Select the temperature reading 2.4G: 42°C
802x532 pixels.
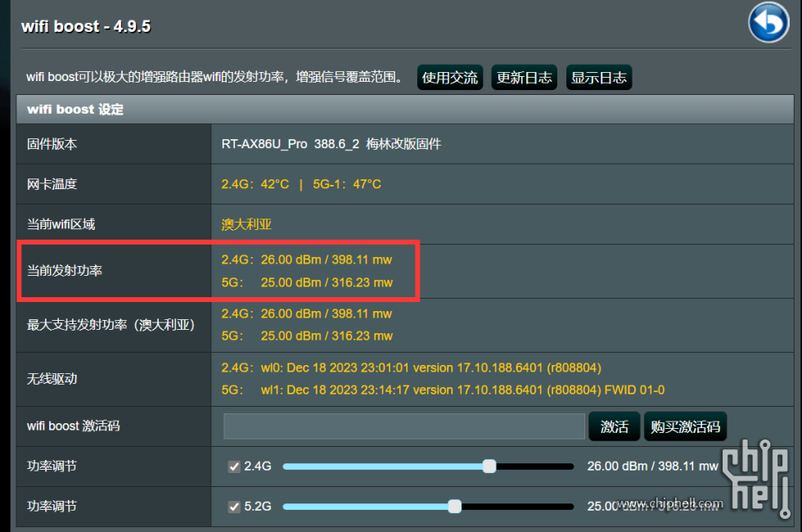coord(255,184)
